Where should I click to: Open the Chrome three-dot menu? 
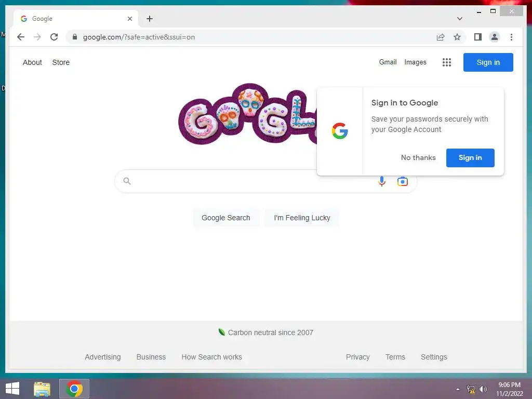(511, 37)
